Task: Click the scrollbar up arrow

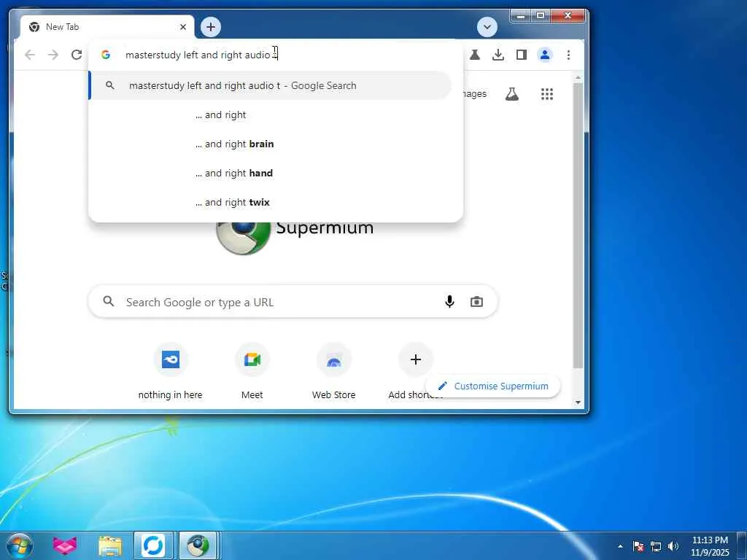Action: (578, 77)
